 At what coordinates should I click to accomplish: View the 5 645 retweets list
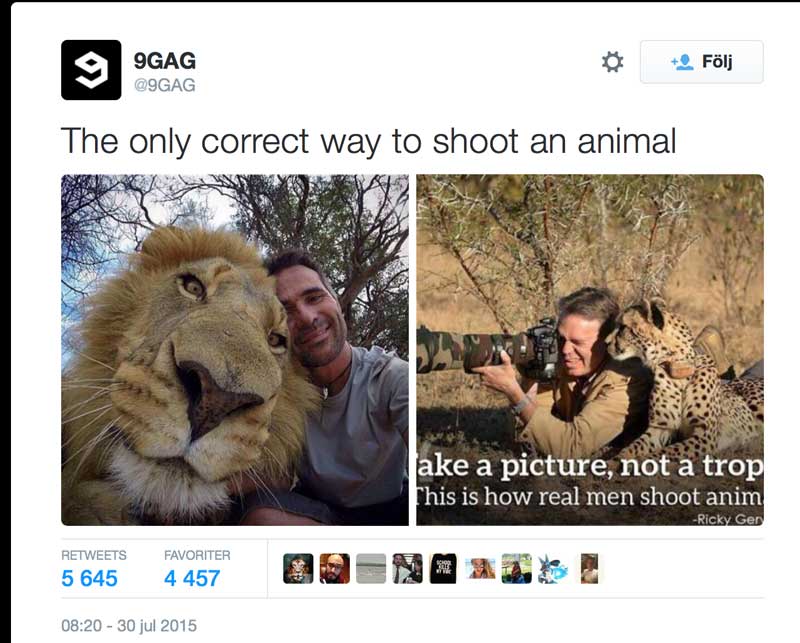point(89,577)
